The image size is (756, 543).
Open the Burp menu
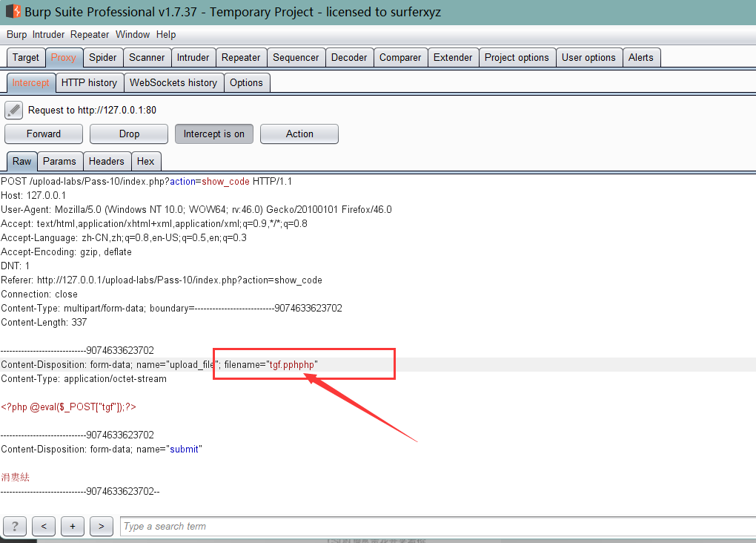click(x=17, y=34)
